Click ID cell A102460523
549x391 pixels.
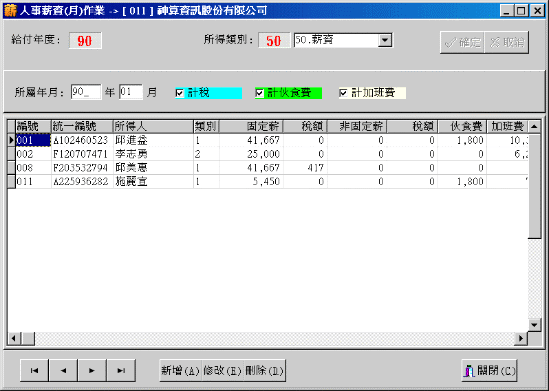tap(82, 140)
